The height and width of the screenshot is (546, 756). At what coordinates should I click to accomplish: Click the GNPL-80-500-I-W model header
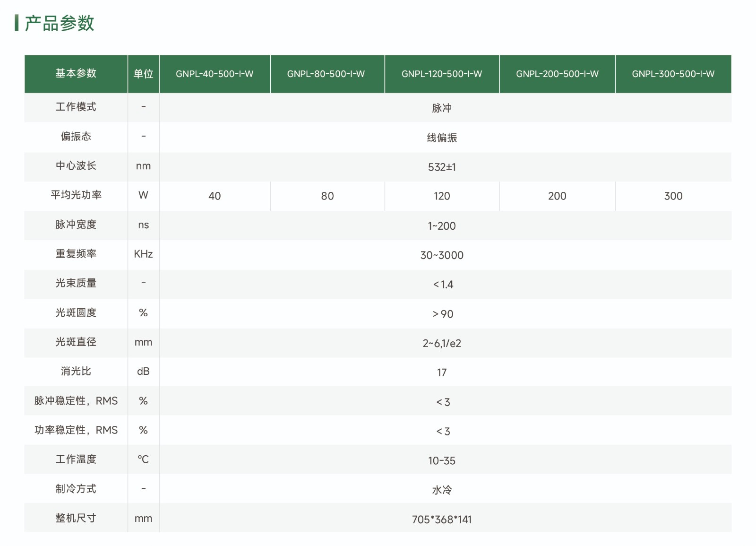click(x=326, y=74)
